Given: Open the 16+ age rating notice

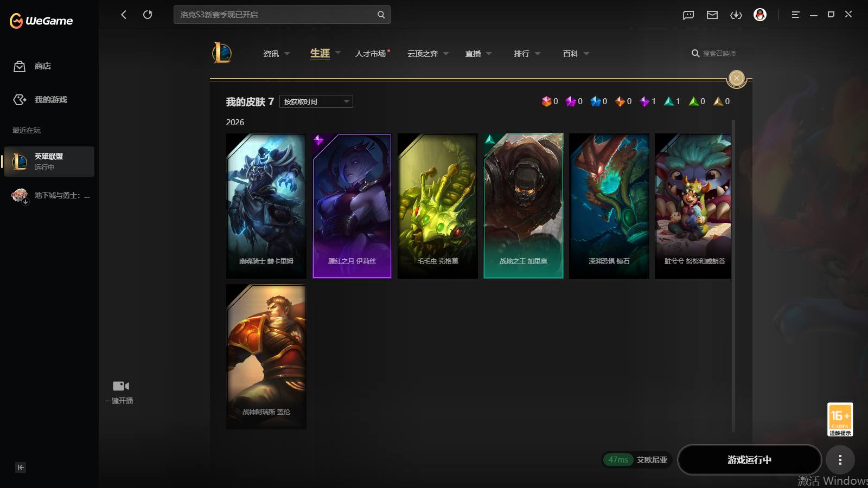Looking at the screenshot, I should (x=840, y=419).
